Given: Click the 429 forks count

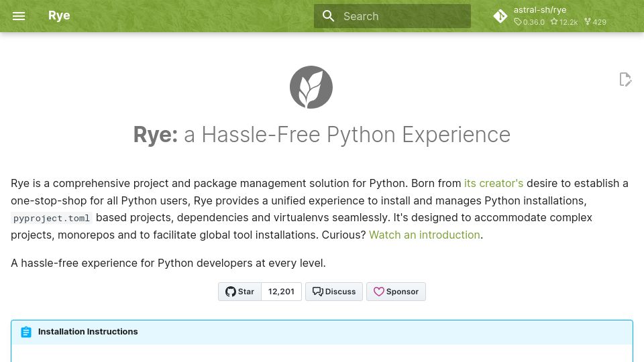Looking at the screenshot, I should click(596, 22).
